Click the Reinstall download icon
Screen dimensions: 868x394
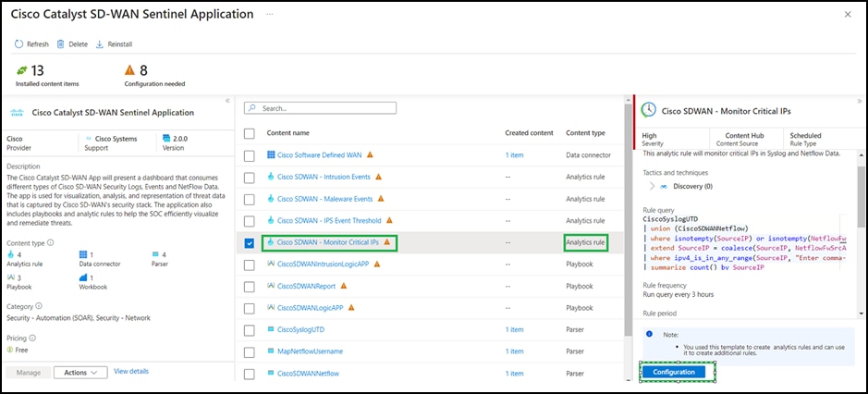point(100,43)
